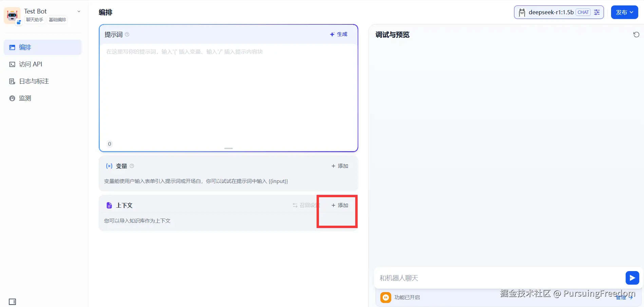Collapse the sidebar with the bottom panel icon
The image size is (644, 307).
pos(13,302)
